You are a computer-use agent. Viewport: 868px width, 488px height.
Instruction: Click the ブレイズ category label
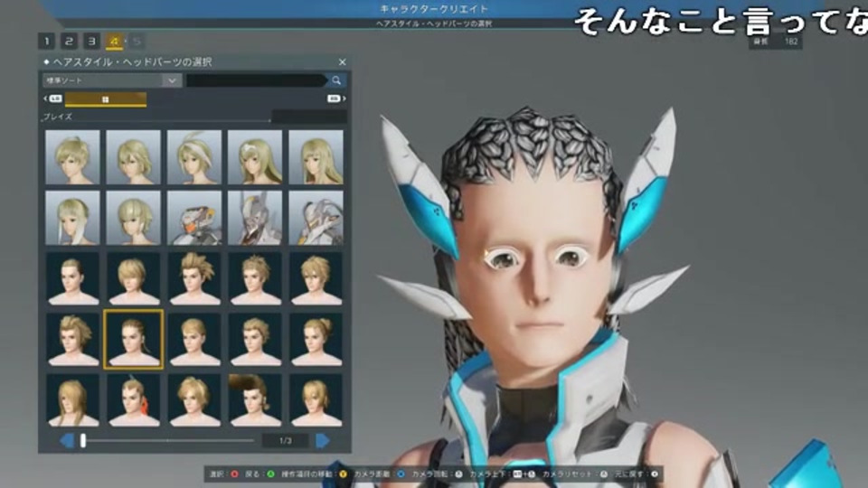(58, 117)
